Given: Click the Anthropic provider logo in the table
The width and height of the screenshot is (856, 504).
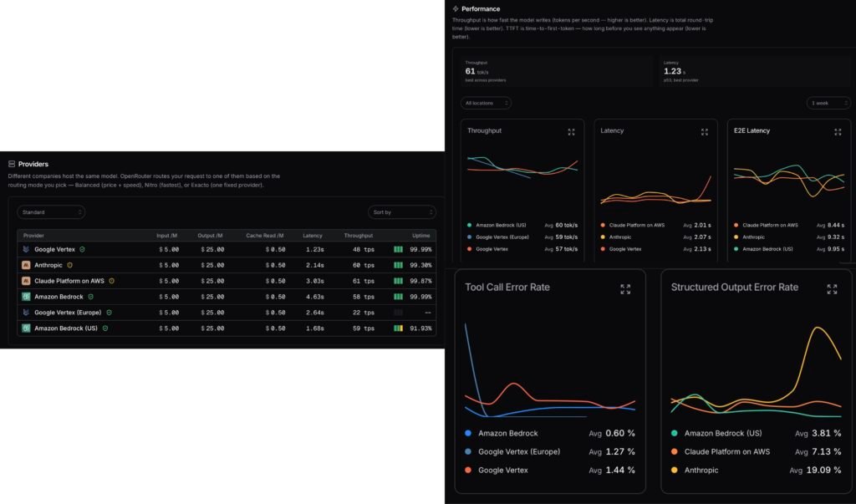Looking at the screenshot, I should click(x=26, y=265).
